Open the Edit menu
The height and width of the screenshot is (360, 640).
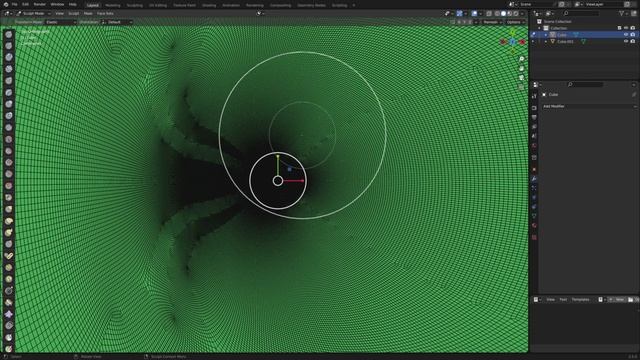pyautogui.click(x=25, y=4)
